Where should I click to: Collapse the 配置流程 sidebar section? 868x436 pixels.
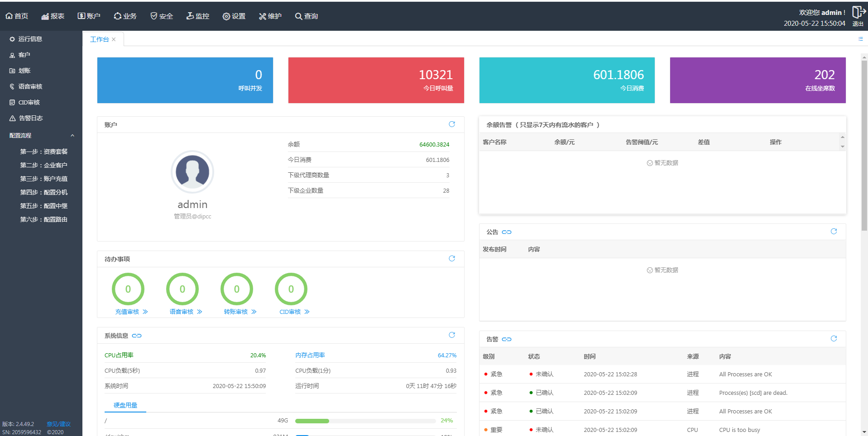click(x=72, y=136)
